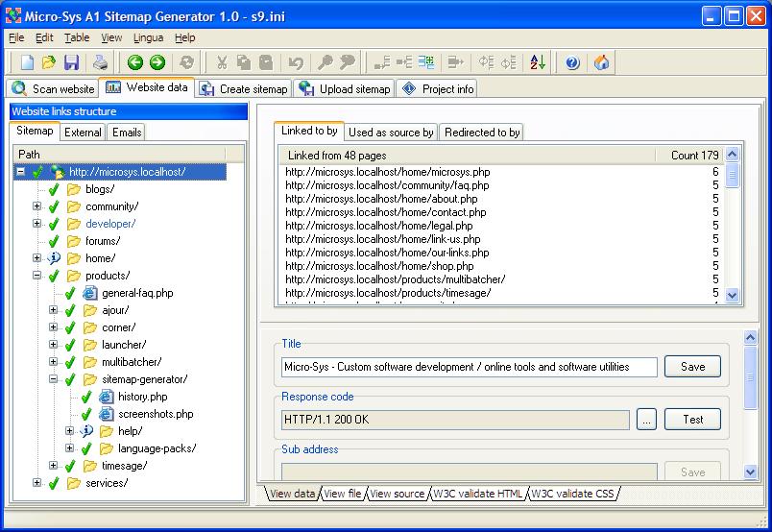Expand the developer/ folder node
This screenshot has width=772, height=532.
(36, 224)
